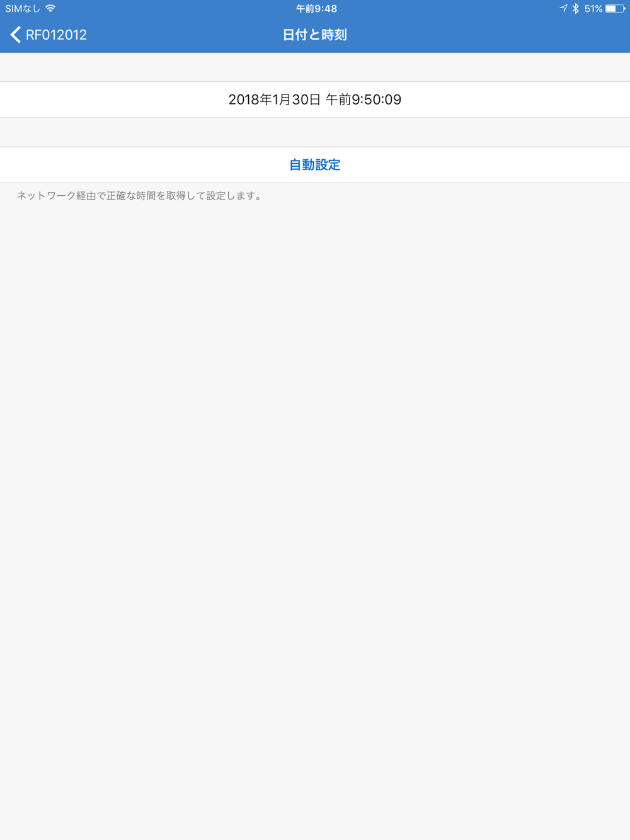The width and height of the screenshot is (630, 840).
Task: Tap the Wi-Fi status icon
Action: tap(50, 9)
